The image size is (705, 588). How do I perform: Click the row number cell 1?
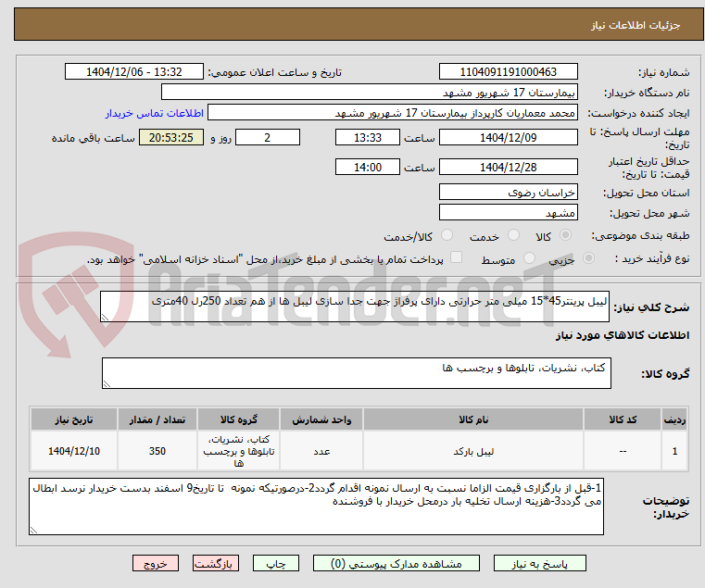click(x=674, y=451)
